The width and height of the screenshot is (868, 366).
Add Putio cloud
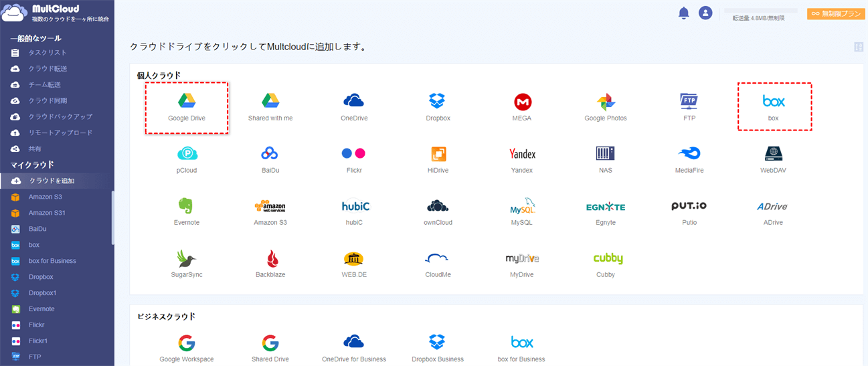click(x=689, y=212)
